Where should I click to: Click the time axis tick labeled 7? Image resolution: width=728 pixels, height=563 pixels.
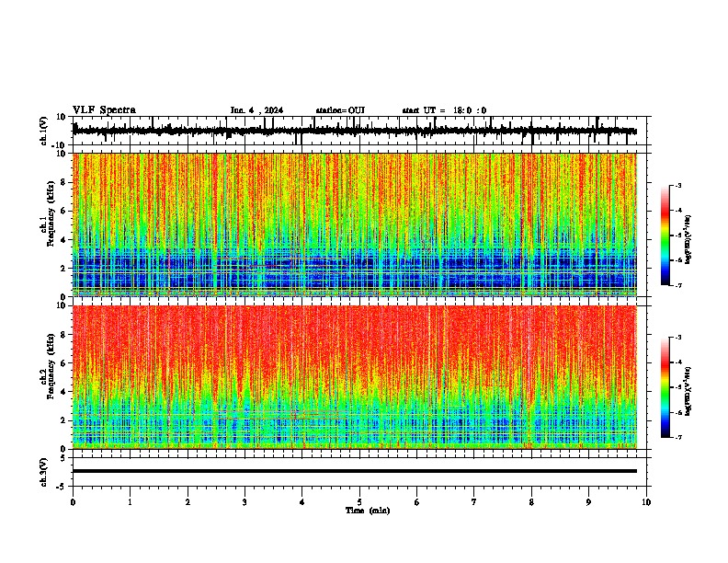pyautogui.click(x=474, y=502)
